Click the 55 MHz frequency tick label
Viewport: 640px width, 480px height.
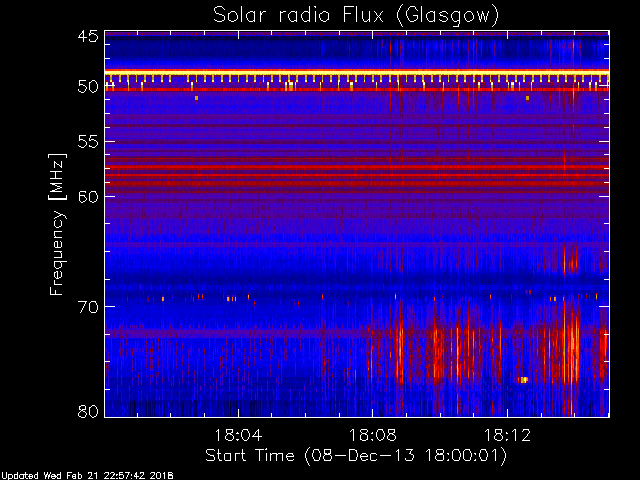[88, 142]
